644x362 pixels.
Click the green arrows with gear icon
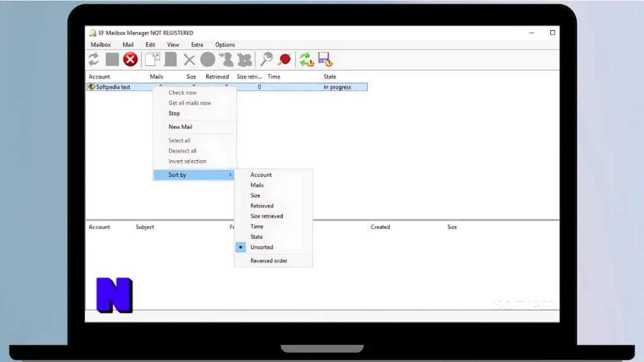click(306, 60)
